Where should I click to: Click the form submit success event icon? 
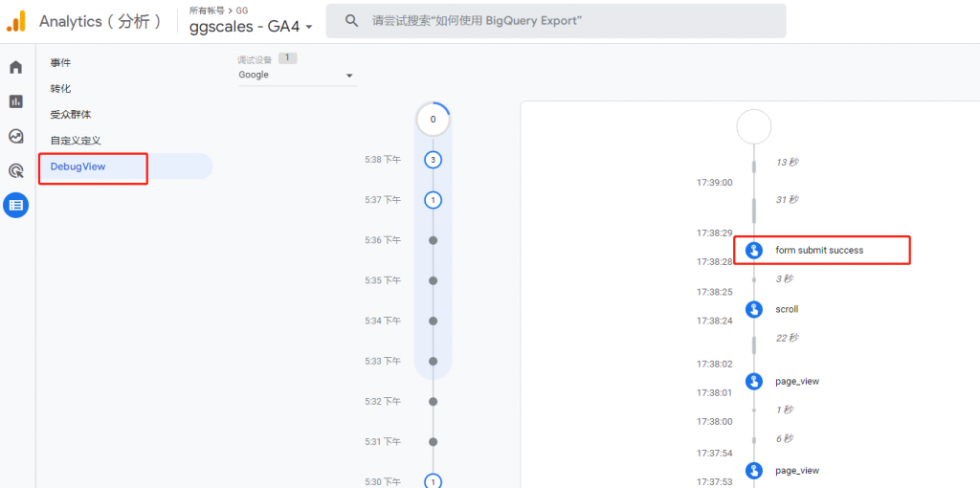754,250
